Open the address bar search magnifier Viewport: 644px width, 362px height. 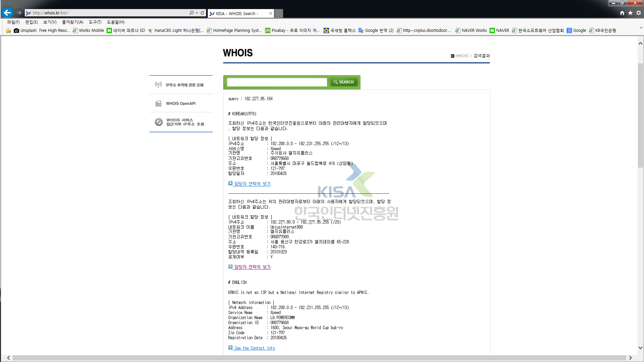pos(191,13)
